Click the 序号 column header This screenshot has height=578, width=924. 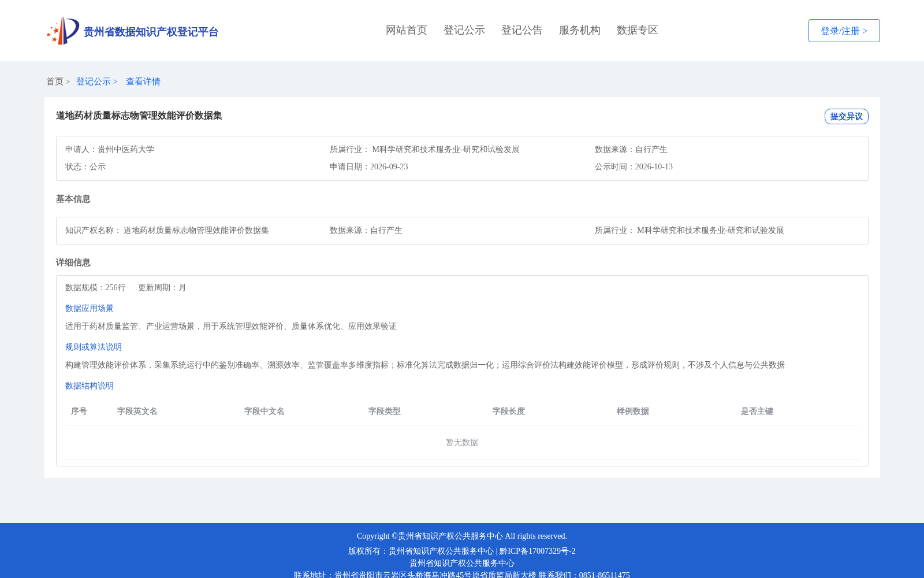[x=79, y=411]
